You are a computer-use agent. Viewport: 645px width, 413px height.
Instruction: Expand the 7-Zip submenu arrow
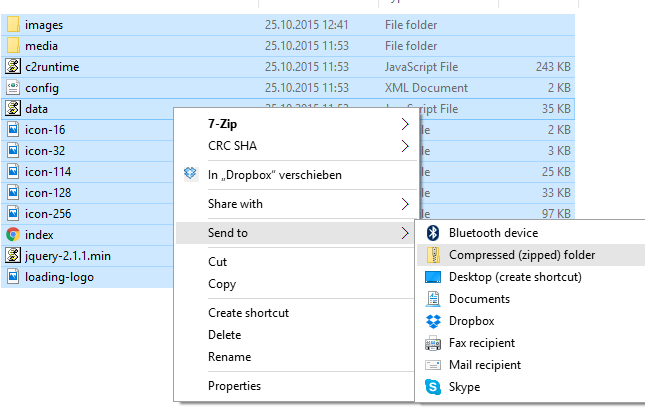pos(404,125)
